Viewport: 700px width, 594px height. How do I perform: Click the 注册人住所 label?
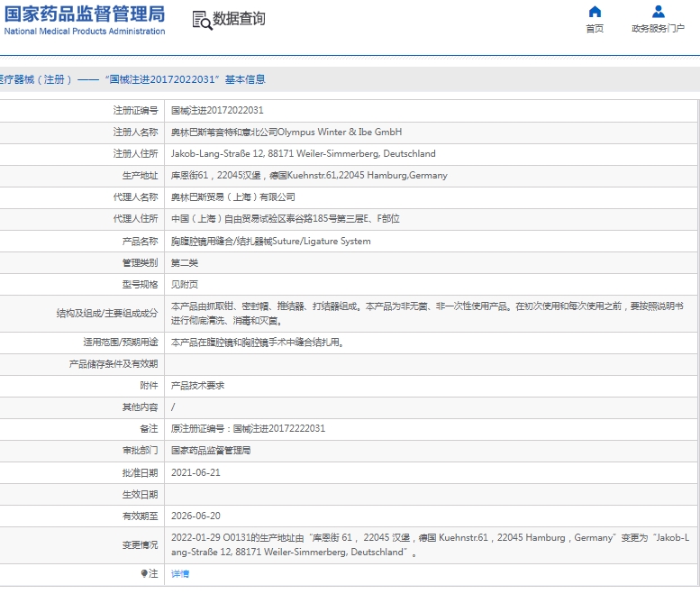click(x=135, y=153)
